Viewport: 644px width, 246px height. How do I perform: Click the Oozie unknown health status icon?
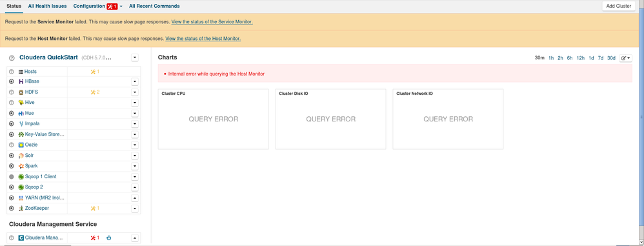(12, 145)
